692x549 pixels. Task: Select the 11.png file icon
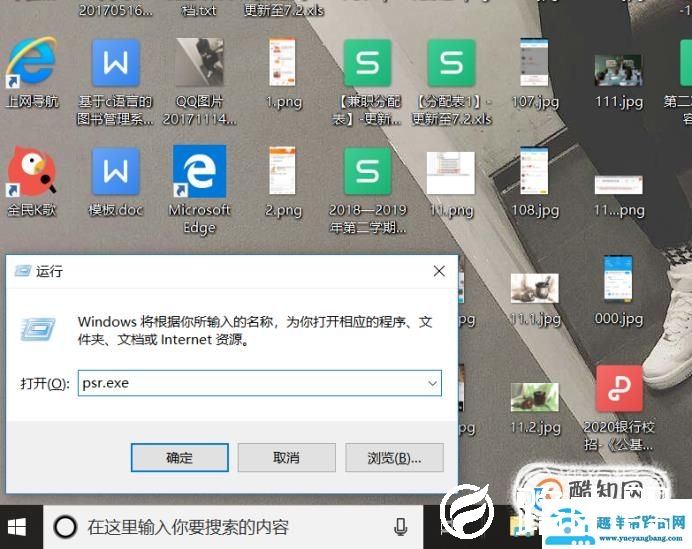(x=451, y=173)
